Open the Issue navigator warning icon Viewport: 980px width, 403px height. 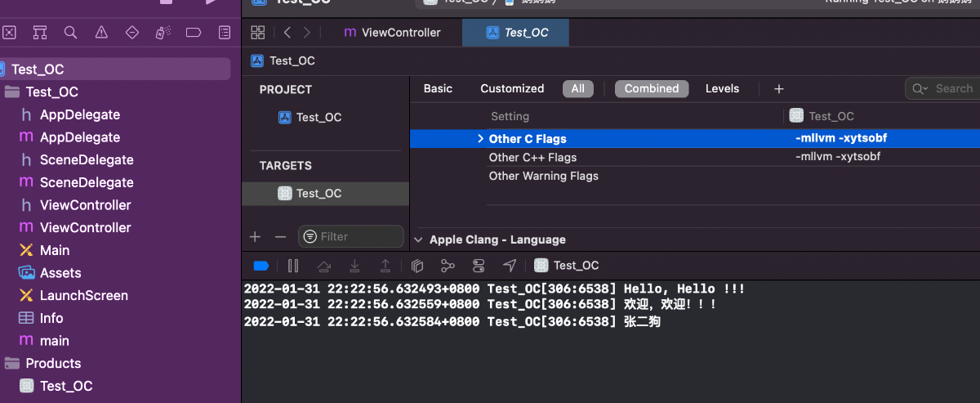click(x=101, y=33)
